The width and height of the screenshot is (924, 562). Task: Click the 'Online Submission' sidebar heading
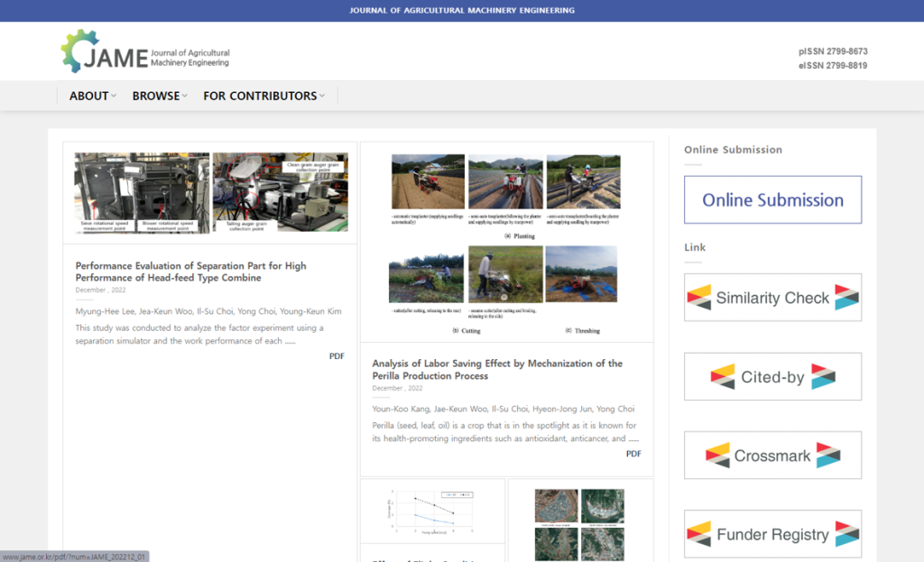click(x=733, y=150)
